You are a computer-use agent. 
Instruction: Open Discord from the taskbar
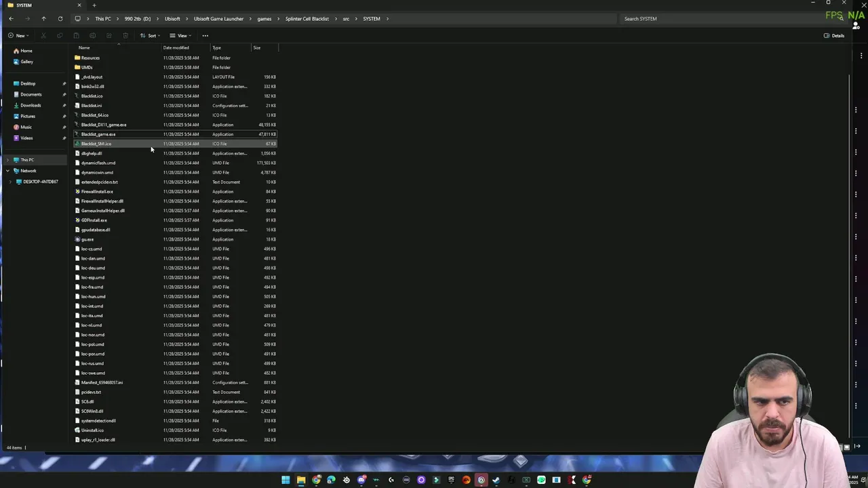coord(361,480)
